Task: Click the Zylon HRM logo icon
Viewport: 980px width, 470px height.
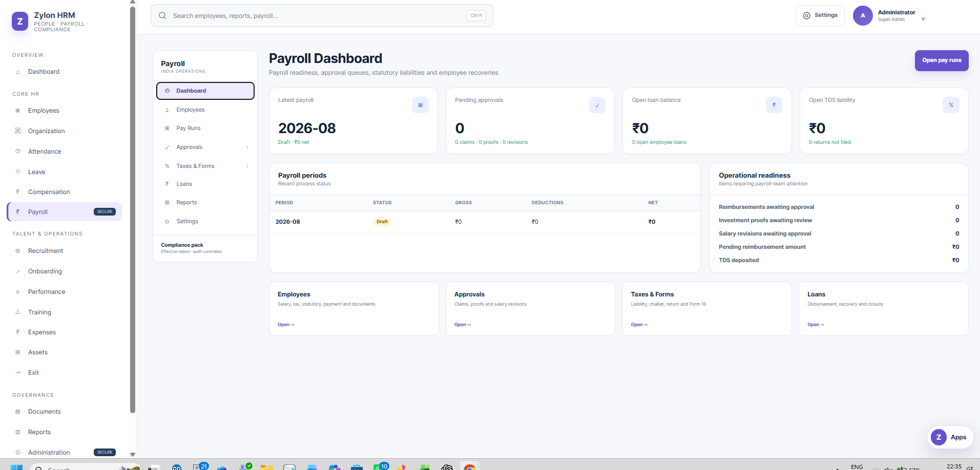Action: click(20, 22)
